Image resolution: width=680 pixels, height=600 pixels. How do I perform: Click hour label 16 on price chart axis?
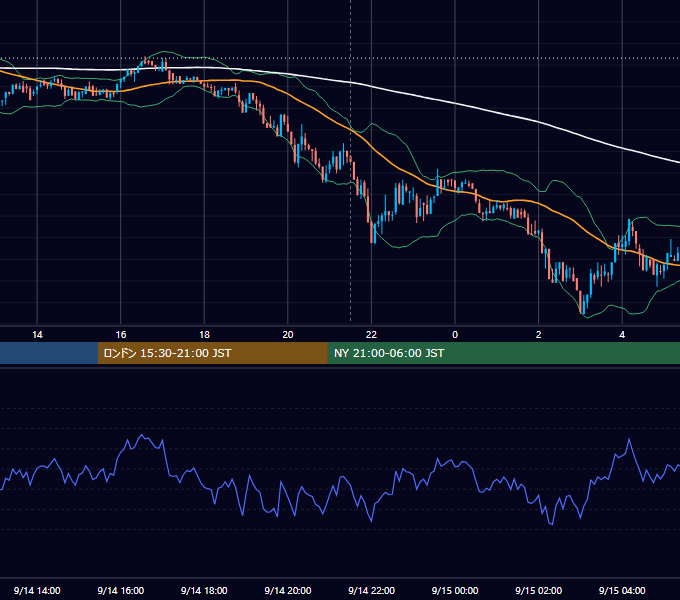pyautogui.click(x=121, y=335)
